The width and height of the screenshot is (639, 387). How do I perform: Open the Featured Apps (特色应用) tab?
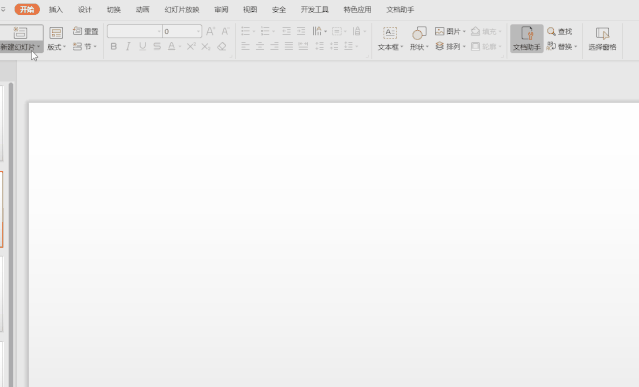[x=357, y=10]
